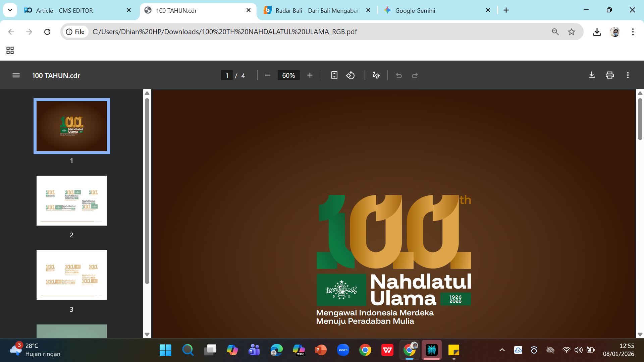Zoom in the PDF with plus button

(x=310, y=75)
